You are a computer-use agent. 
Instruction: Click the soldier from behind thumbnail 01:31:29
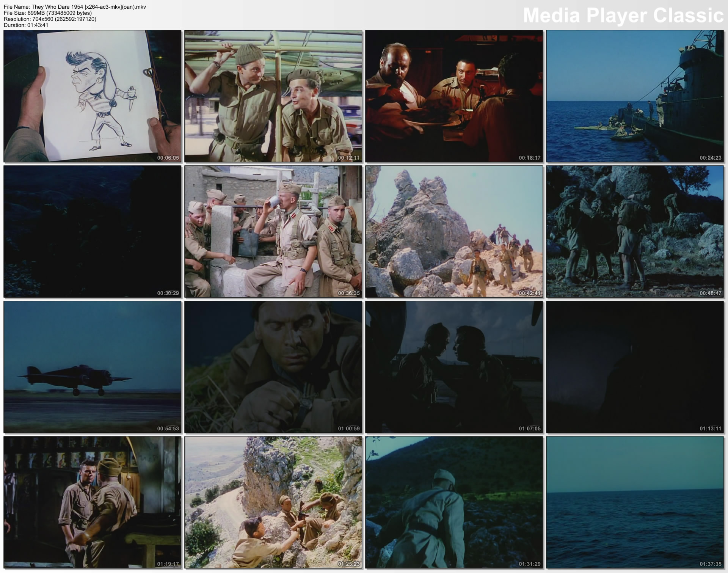pyautogui.click(x=454, y=502)
